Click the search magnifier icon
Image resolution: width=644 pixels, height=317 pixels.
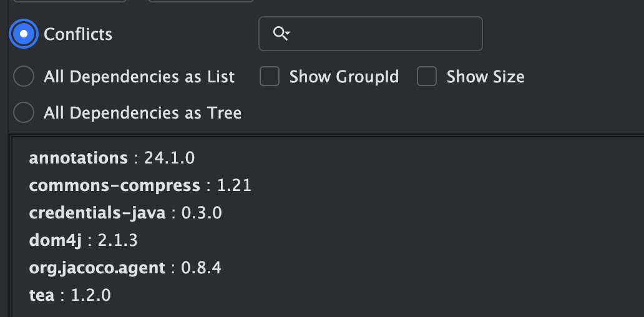[x=281, y=34]
